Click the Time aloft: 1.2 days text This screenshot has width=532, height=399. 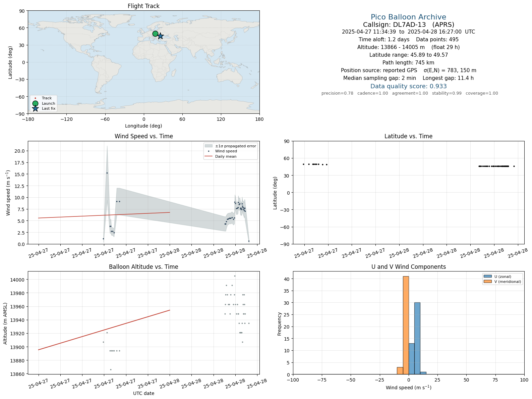pos(384,40)
